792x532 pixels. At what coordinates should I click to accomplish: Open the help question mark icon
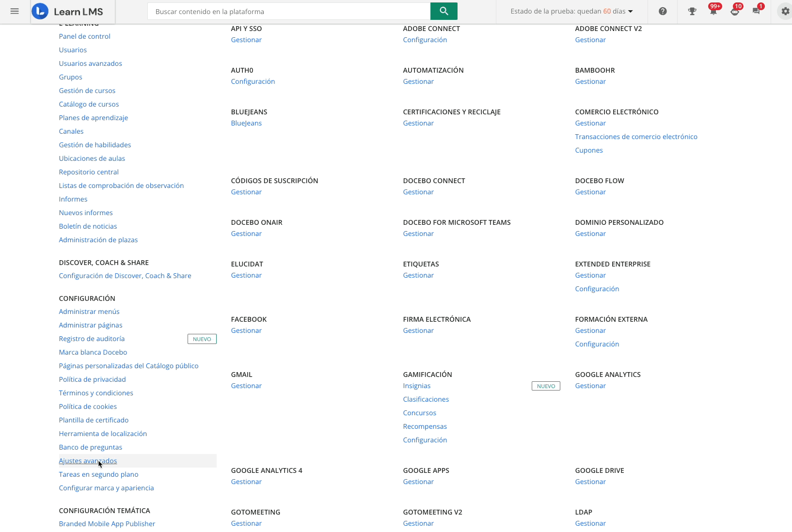(x=663, y=11)
